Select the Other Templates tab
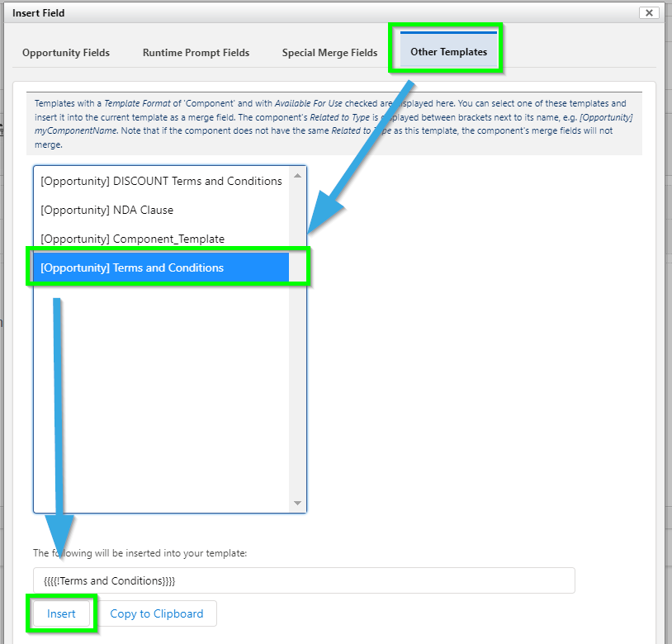Viewport: 672px width, 644px height. coord(449,52)
